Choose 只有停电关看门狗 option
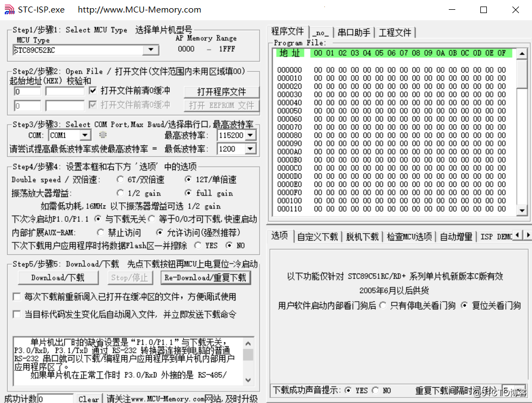 [x=383, y=306]
